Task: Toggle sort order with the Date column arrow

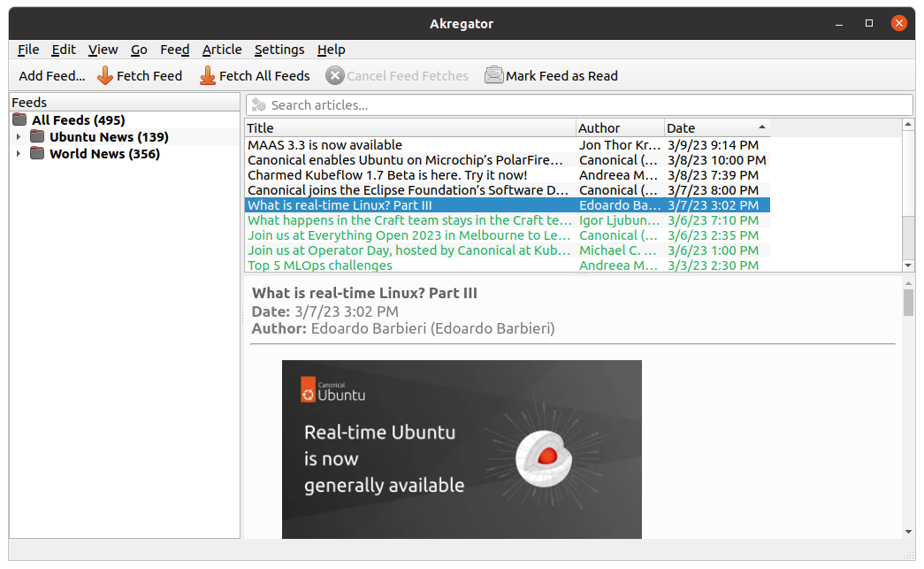Action: pyautogui.click(x=762, y=127)
